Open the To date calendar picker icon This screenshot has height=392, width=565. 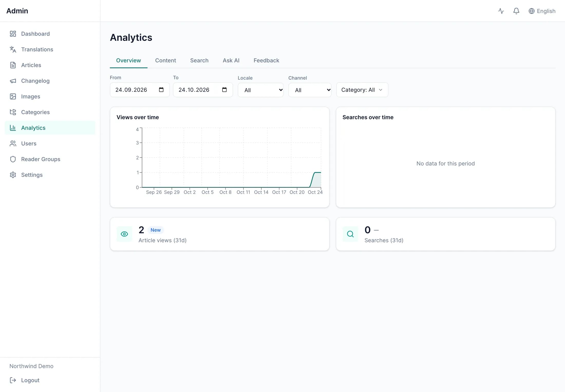tap(224, 90)
